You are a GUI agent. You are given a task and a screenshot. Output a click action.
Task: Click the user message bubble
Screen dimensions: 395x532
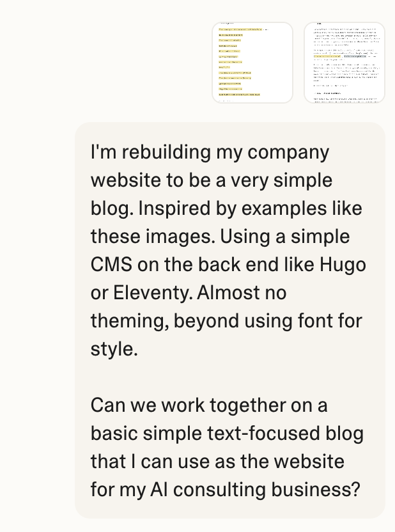click(230, 320)
